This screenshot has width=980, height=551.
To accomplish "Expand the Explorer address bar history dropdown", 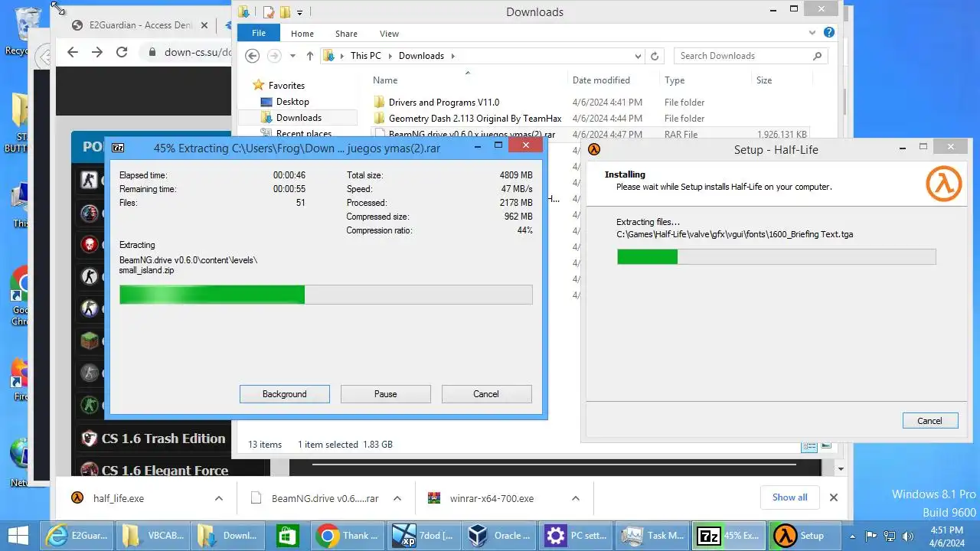I will [x=639, y=56].
